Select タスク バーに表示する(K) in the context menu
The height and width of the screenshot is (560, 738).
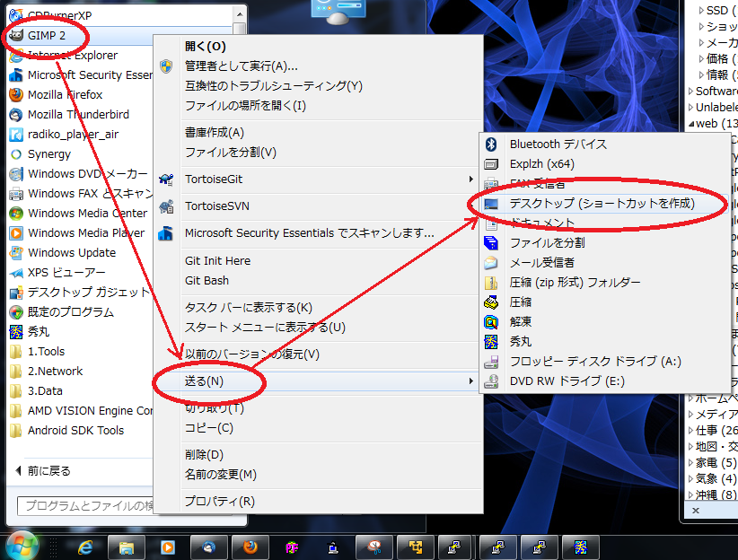(318, 308)
